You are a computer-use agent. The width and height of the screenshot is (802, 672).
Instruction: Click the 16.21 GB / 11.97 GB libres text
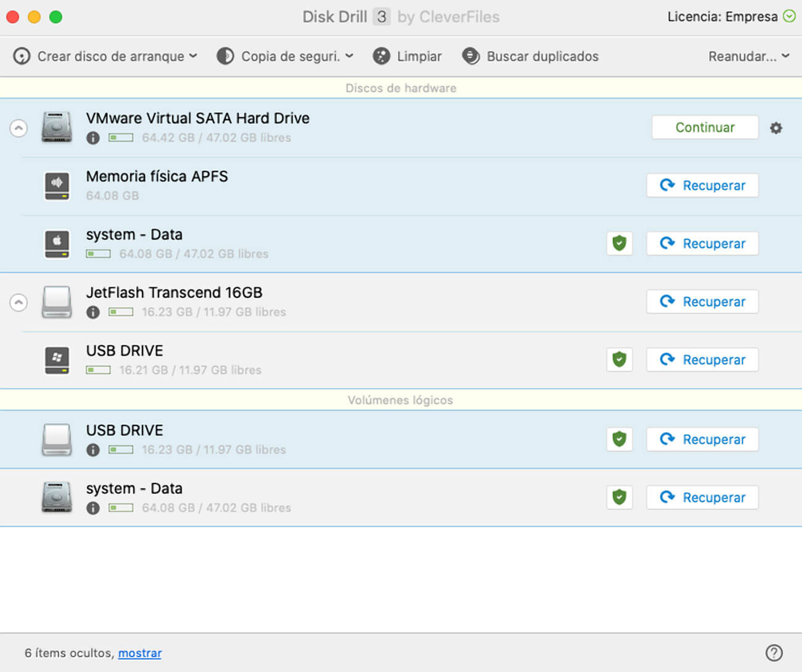click(190, 370)
